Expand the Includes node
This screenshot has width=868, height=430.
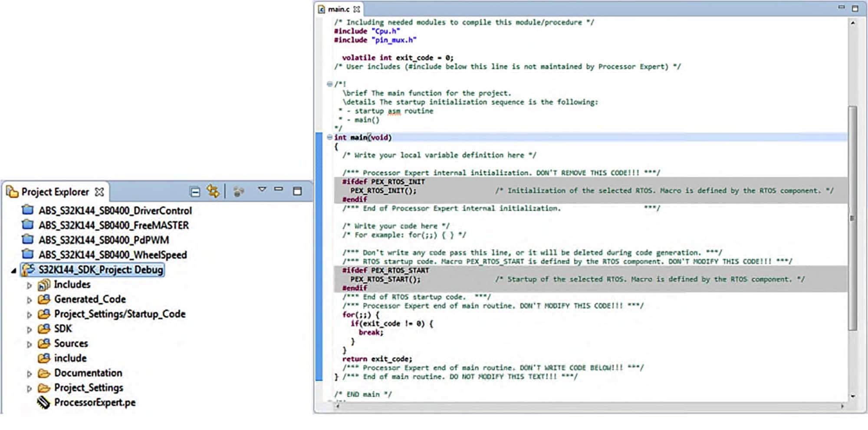pos(29,286)
